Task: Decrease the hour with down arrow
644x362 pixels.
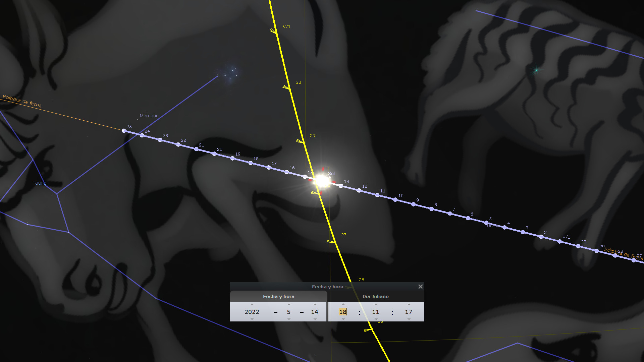Action: (x=343, y=319)
